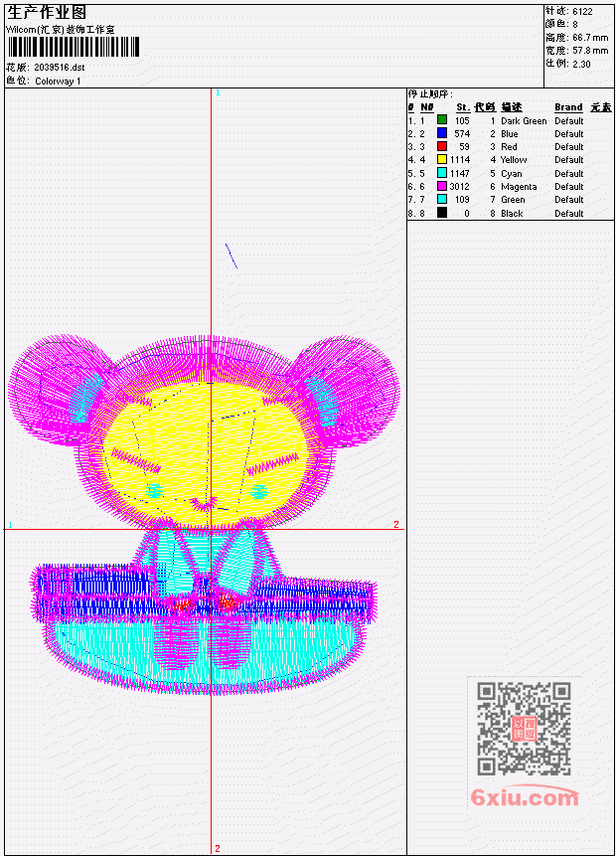The height and width of the screenshot is (856, 616).
Task: Click stitch count 3012 in Magenta row
Action: 459,187
